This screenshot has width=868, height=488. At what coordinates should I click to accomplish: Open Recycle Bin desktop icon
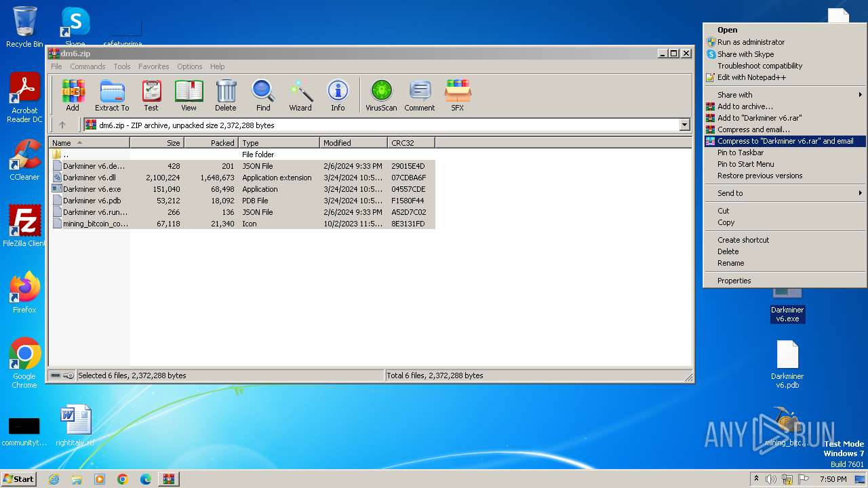click(x=24, y=27)
